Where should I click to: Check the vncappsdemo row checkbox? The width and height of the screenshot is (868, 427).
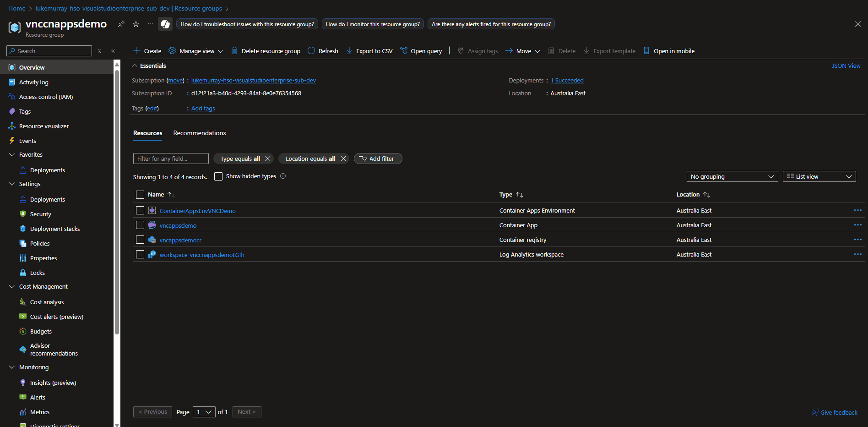tap(140, 225)
